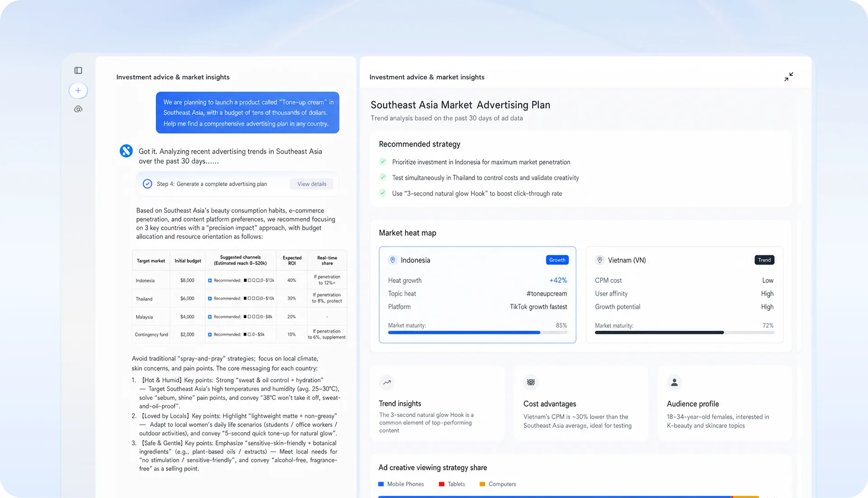The height and width of the screenshot is (498, 868).
Task: Click the Expected ROI column header
Action: coord(292,260)
